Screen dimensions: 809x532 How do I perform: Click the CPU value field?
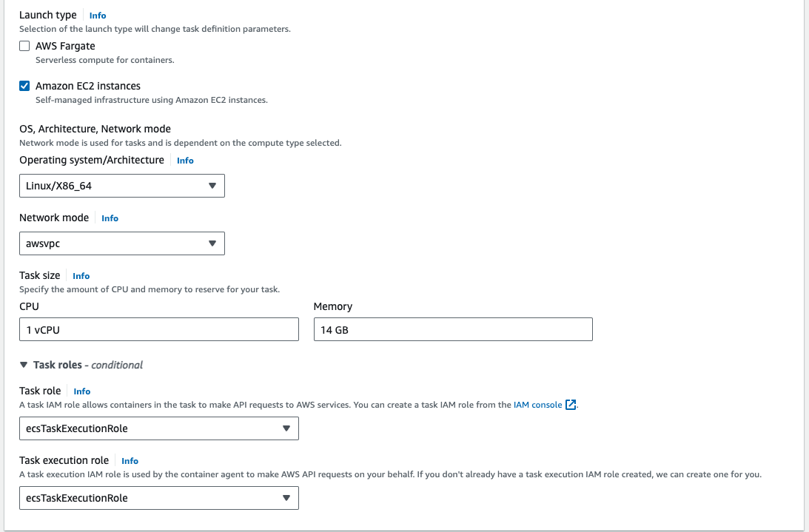(158, 329)
